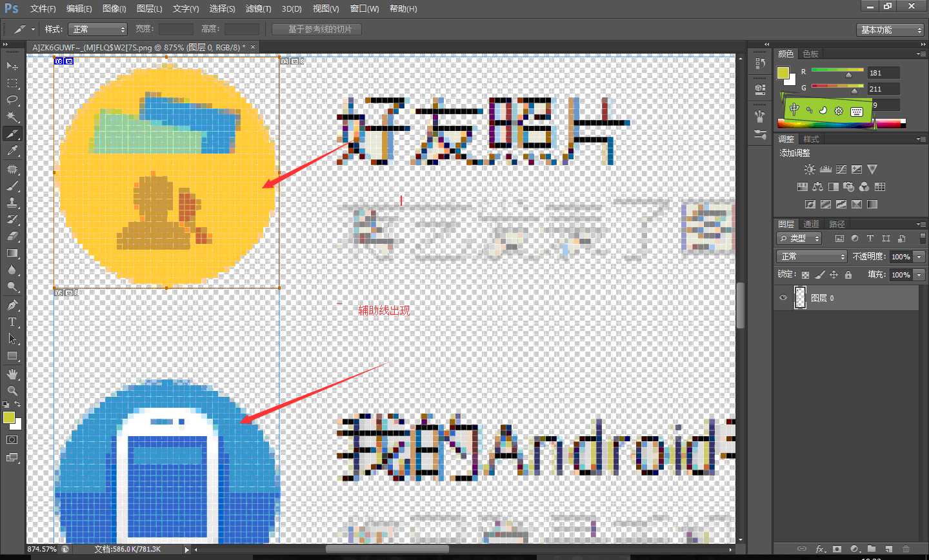This screenshot has width=929, height=560.
Task: Toggle adjustment layer filter
Action: 855,238
